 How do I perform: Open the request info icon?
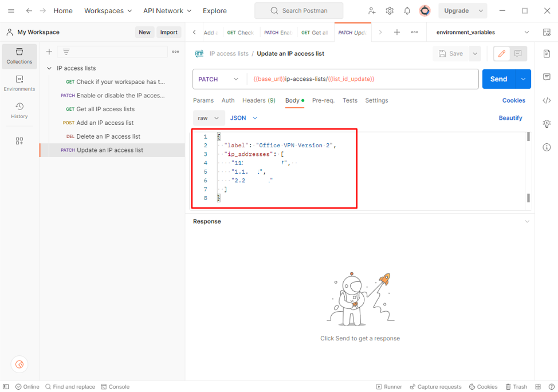coord(547,147)
